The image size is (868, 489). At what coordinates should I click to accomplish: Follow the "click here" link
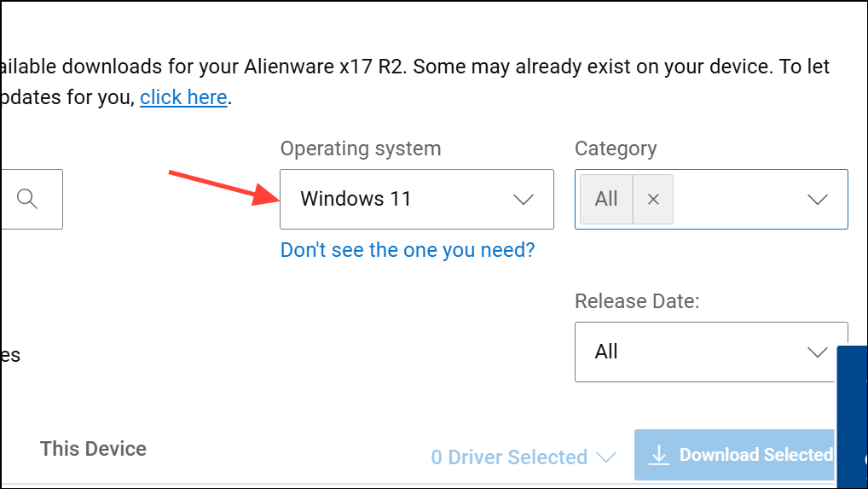(183, 97)
